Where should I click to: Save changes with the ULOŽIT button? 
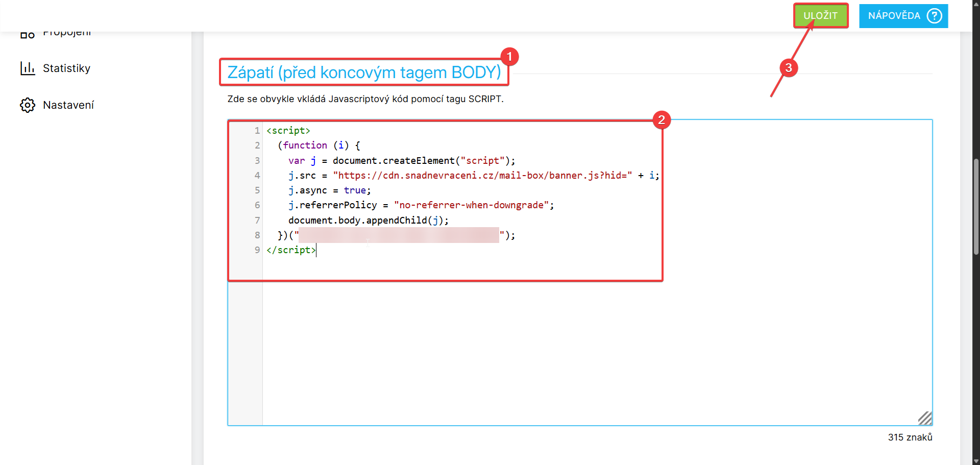820,16
